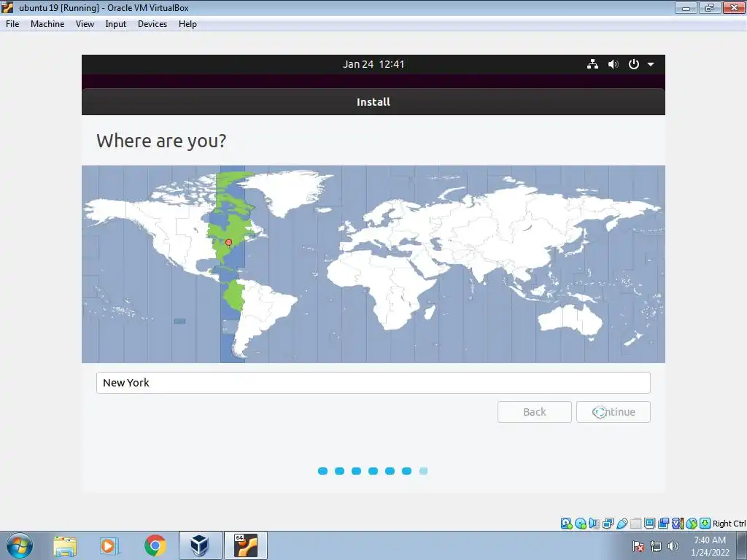The image size is (747, 560).
Task: Click the Ubuntu power icon
Action: pos(634,64)
